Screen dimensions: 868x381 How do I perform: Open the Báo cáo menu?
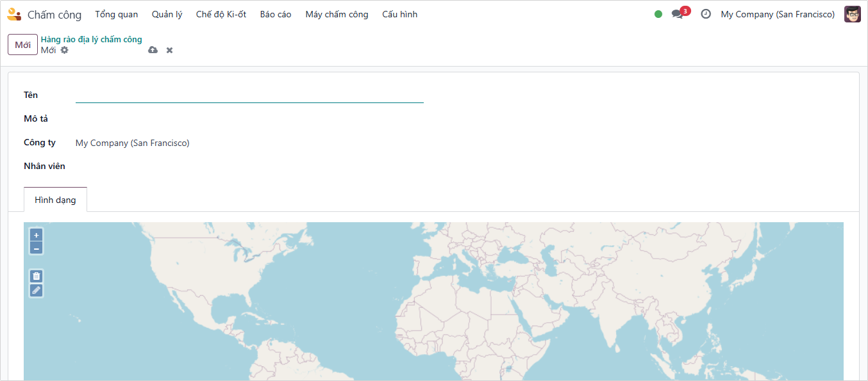276,14
